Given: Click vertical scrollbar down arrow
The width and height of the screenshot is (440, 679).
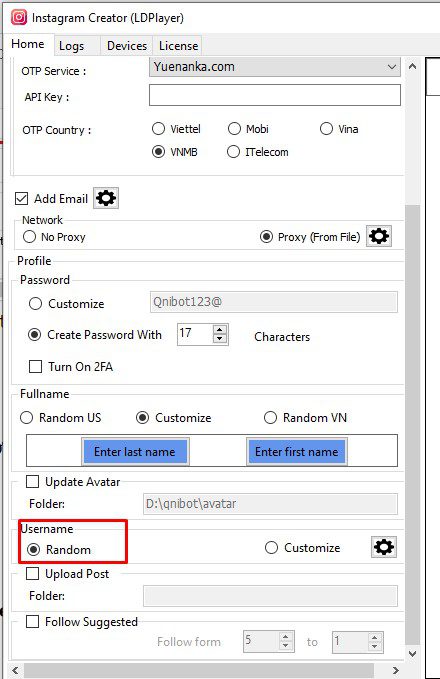Looking at the screenshot, I should [412, 653].
